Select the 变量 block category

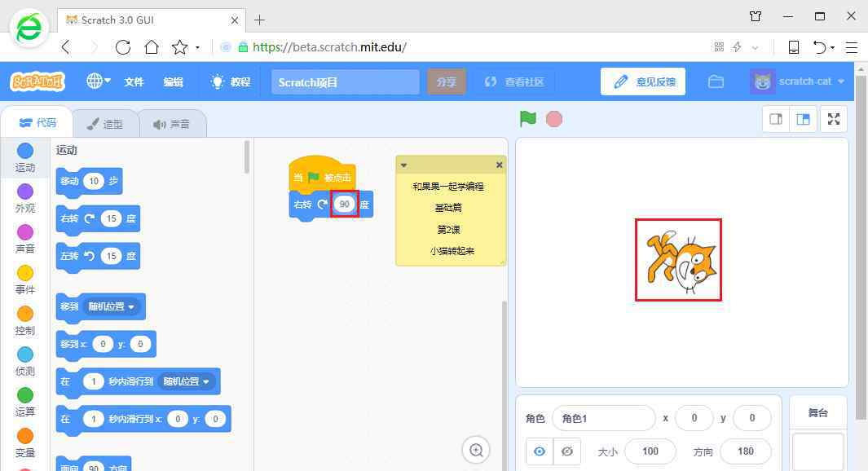tap(25, 443)
